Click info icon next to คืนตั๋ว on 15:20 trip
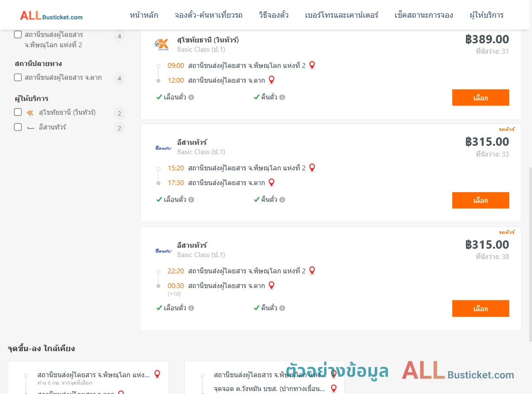Image resolution: width=532 pixels, height=394 pixels. click(x=282, y=200)
